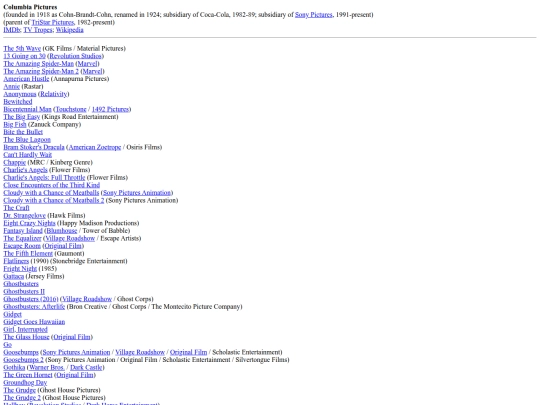Open the IMDb link
This screenshot has width=540, height=405.
coord(12,30)
